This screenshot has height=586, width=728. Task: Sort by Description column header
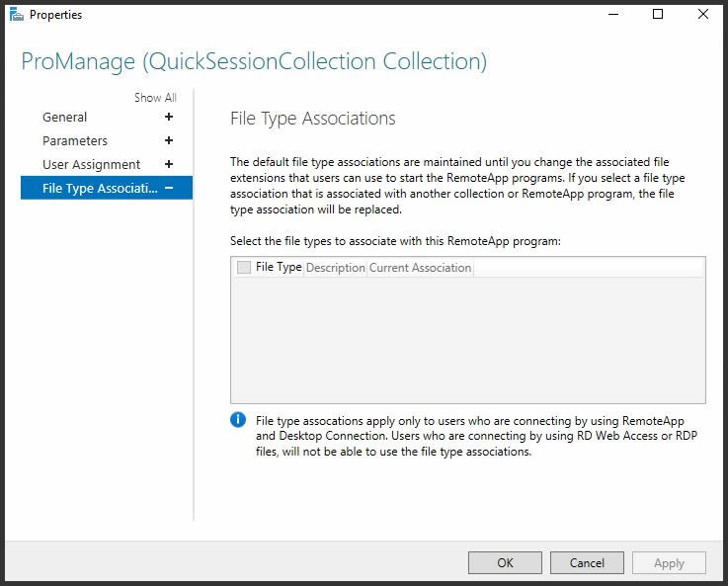pos(335,268)
